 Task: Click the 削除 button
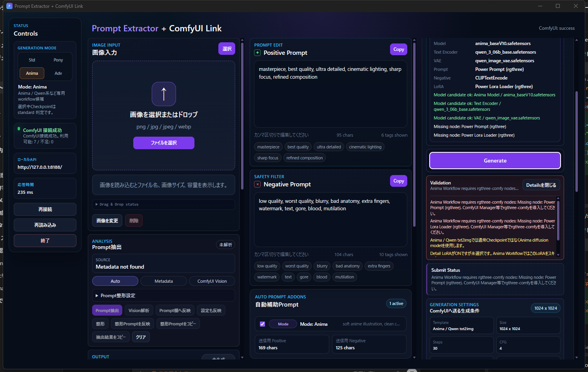point(134,221)
